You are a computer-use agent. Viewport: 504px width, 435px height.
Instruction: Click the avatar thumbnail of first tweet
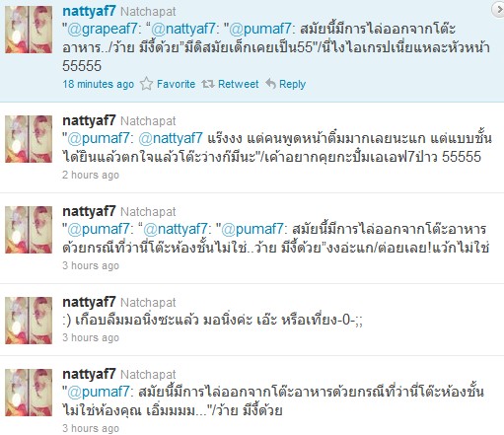(x=29, y=30)
